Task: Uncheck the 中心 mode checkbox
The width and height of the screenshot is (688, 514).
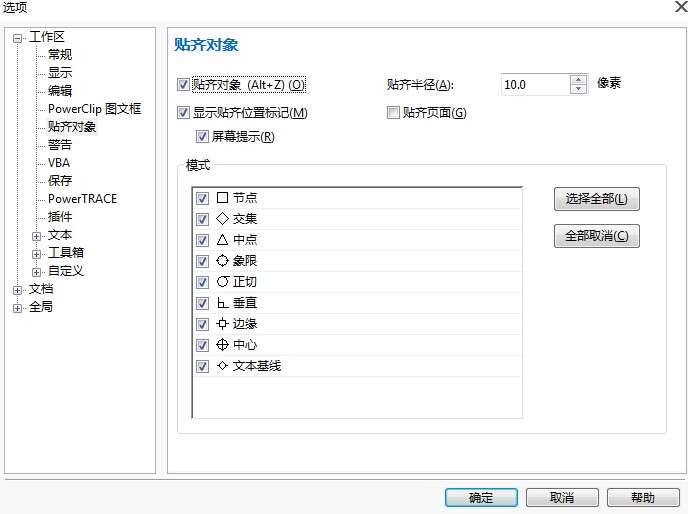Action: point(202,345)
